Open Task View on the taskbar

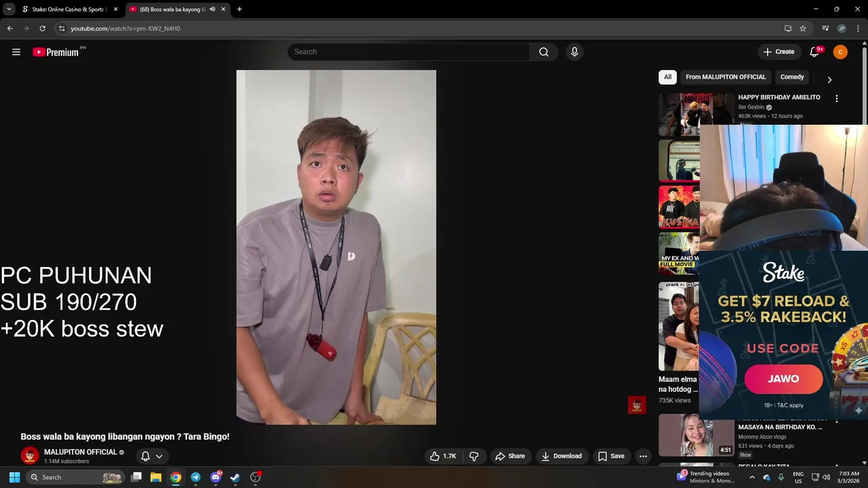pyautogui.click(x=136, y=477)
